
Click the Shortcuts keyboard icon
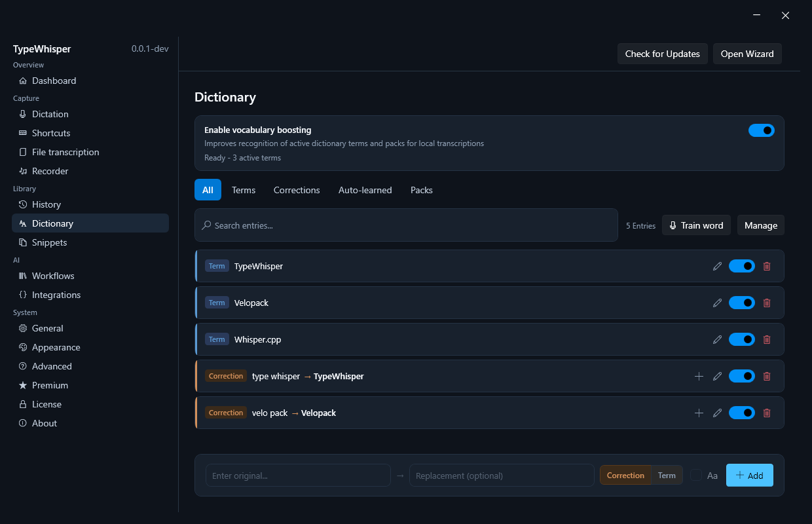coord(23,133)
